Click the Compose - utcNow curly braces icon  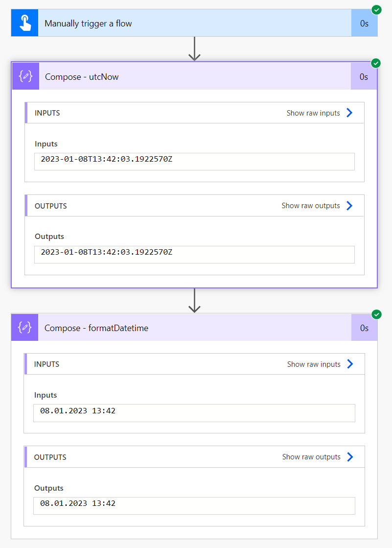[25, 76]
